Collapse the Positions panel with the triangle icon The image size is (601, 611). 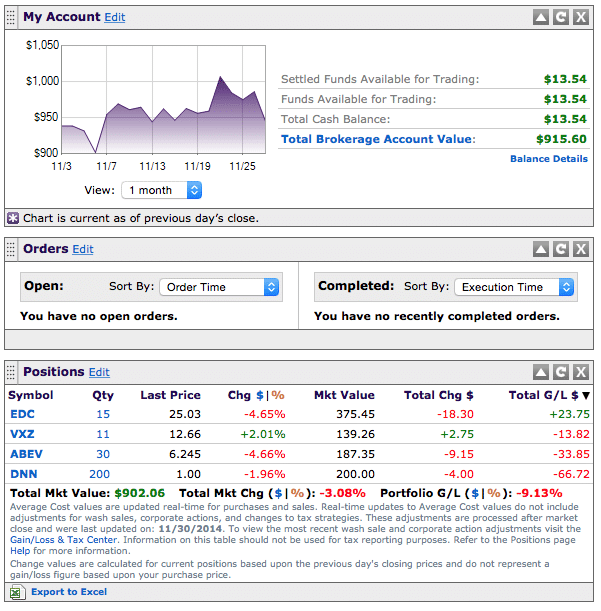point(541,372)
